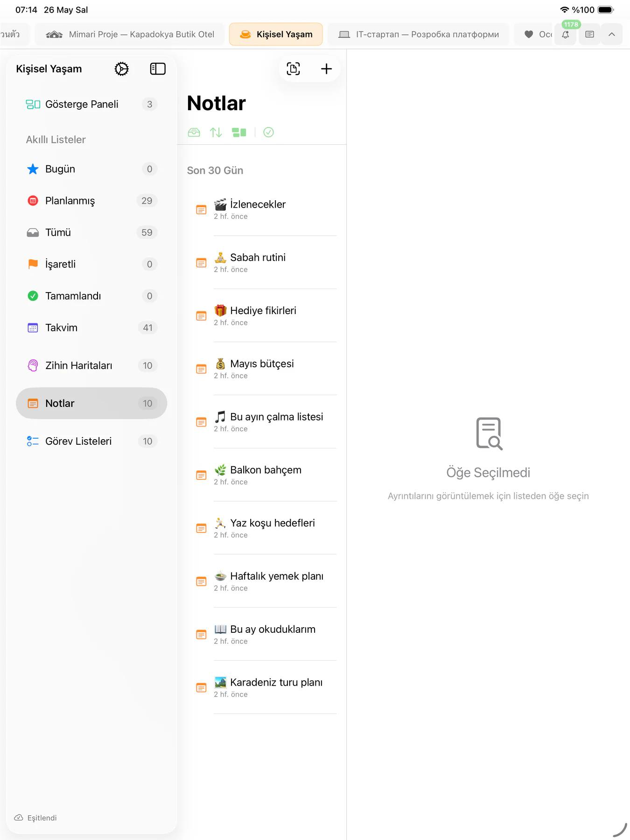Viewport: 630px width, 840px height.
Task: Change sort order with arrows icon
Action: pos(216,133)
